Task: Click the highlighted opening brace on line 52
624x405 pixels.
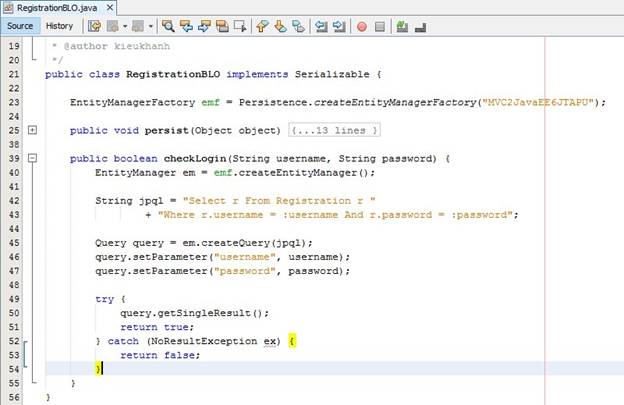Action: [292, 341]
